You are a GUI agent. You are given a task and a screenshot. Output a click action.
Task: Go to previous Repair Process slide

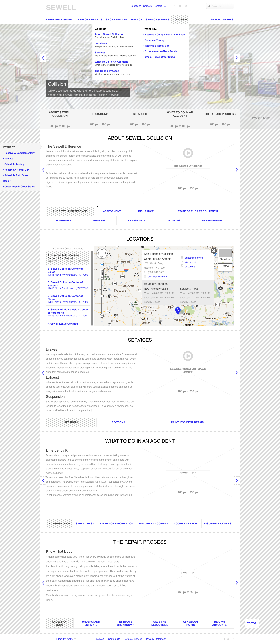(43, 583)
